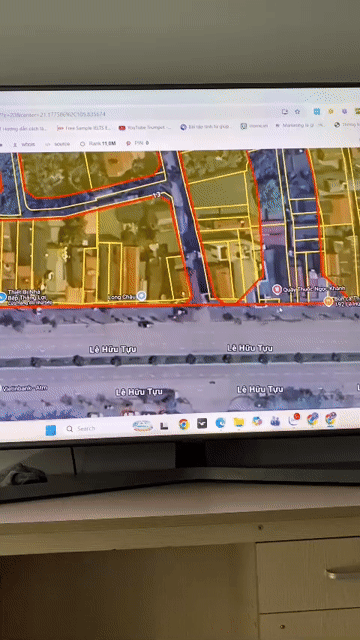Click the Rank 11.0M indicator
This screenshot has height=640, width=360.
click(x=98, y=144)
